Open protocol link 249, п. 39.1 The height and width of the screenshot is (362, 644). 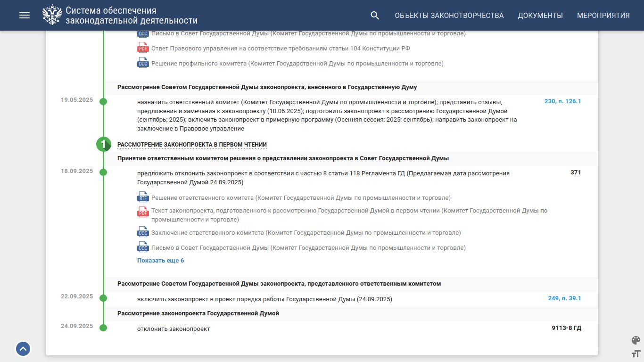[x=564, y=298]
